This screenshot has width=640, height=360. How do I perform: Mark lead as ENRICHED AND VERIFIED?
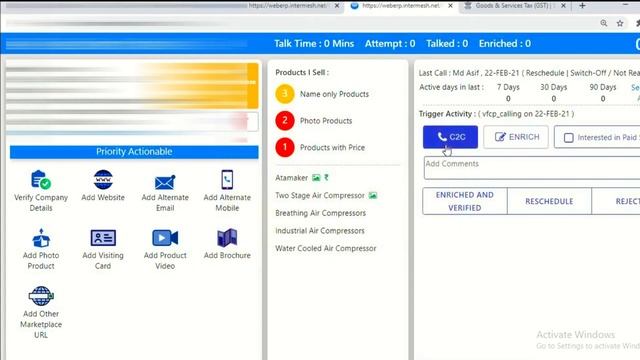tap(464, 201)
